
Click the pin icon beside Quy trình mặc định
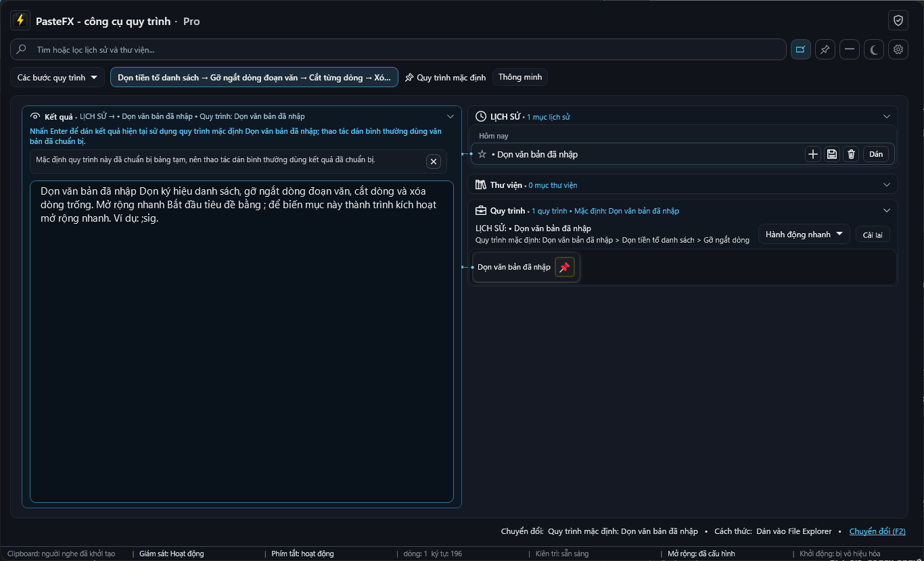click(x=409, y=78)
